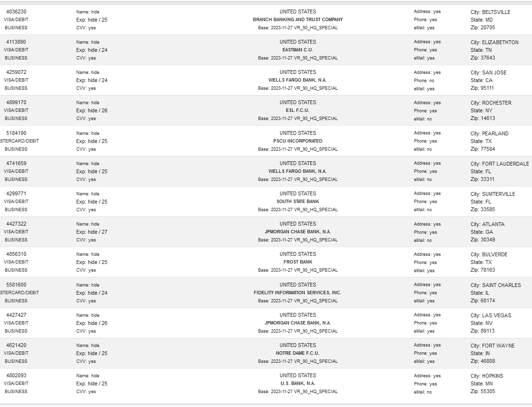This screenshot has width=532, height=407.
Task: Select the ESL F.C.U. bank text
Action: click(297, 110)
